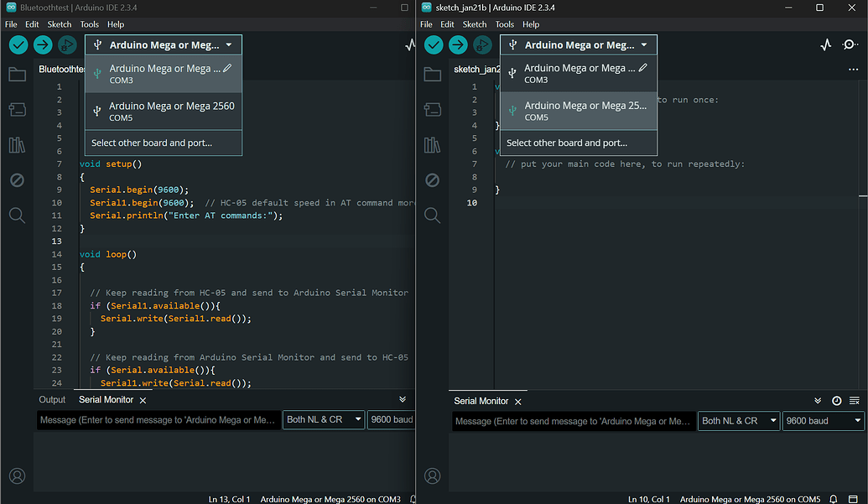Open the 'Both NL & CR' line ending dropdown

(323, 420)
